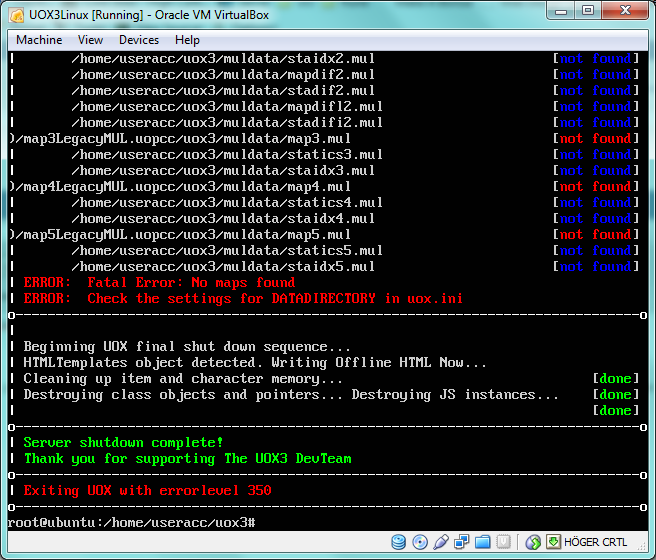Open the Help menu

pos(187,40)
